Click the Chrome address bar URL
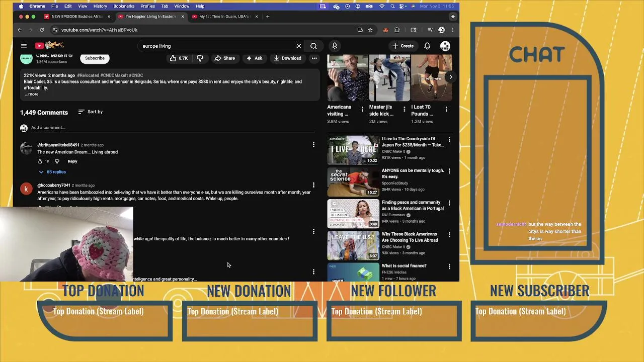This screenshot has height=362, width=644. (99, 30)
